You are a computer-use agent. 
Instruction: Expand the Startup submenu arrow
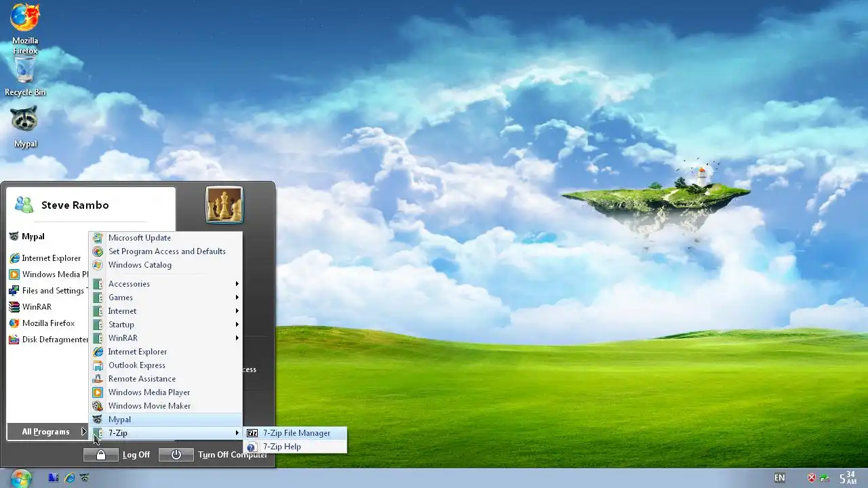237,325
